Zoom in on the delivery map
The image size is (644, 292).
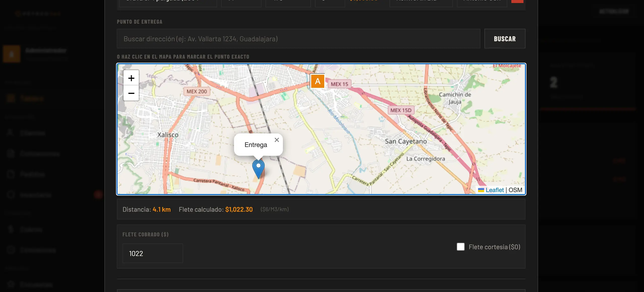tap(131, 78)
